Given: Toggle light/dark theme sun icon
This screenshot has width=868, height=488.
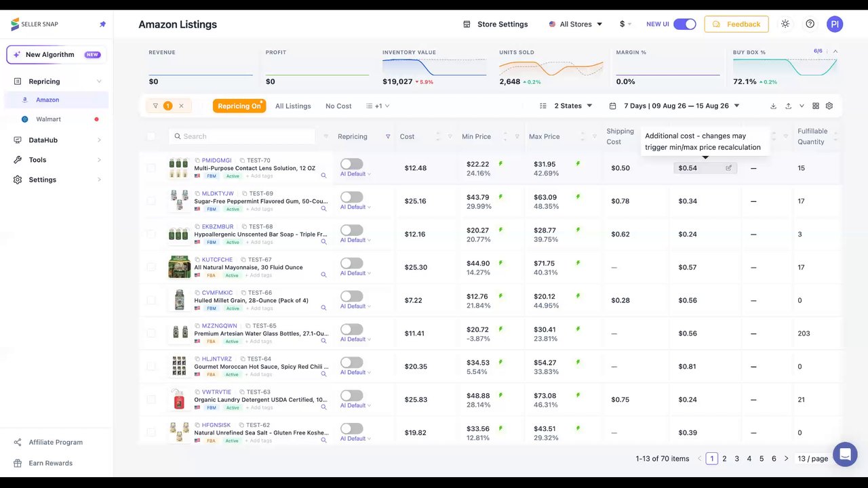Looking at the screenshot, I should point(785,24).
